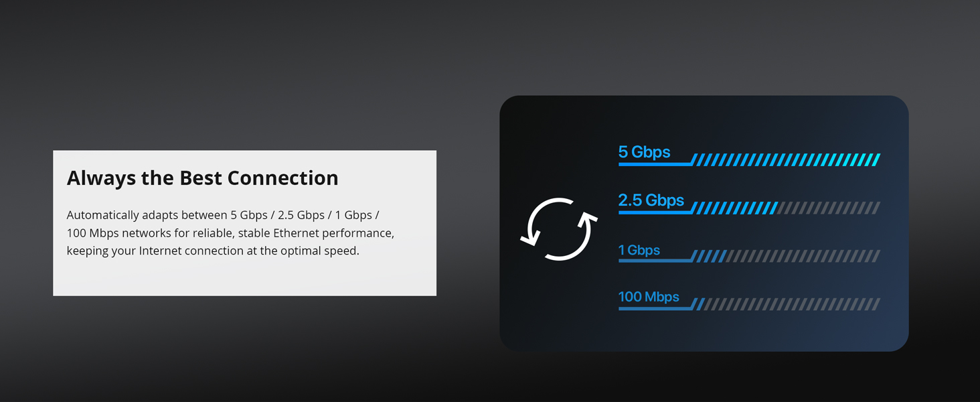Click "2.5 Gbps" inside the description paragraph
Viewport: 980px width, 402px height.
[301, 215]
